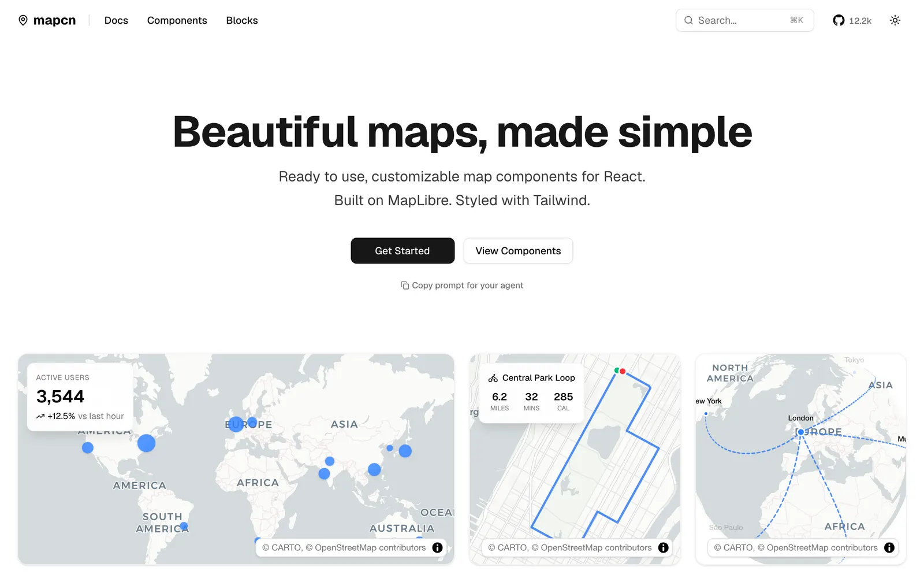
Task: Click the Active Users count 3,544
Action: point(60,397)
